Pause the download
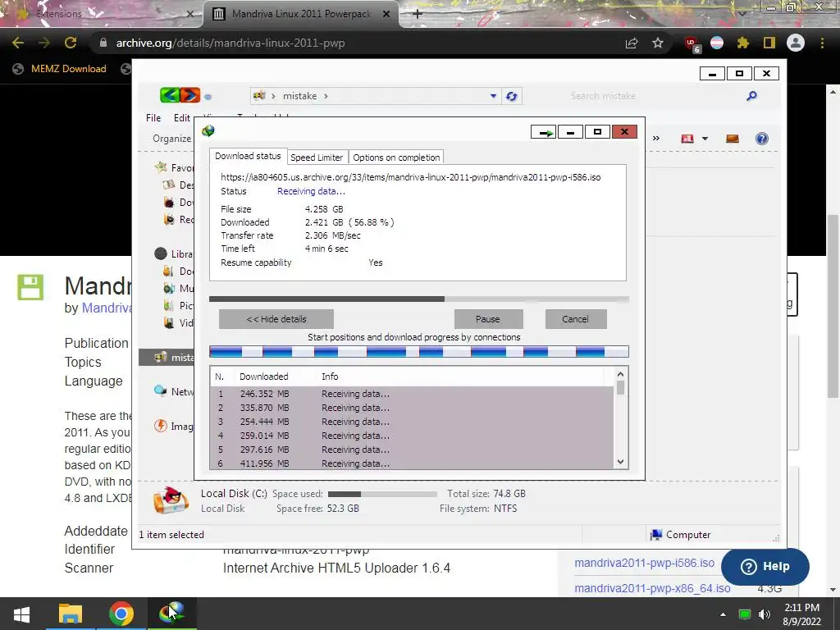Screen dimensions: 840x630 (488, 319)
